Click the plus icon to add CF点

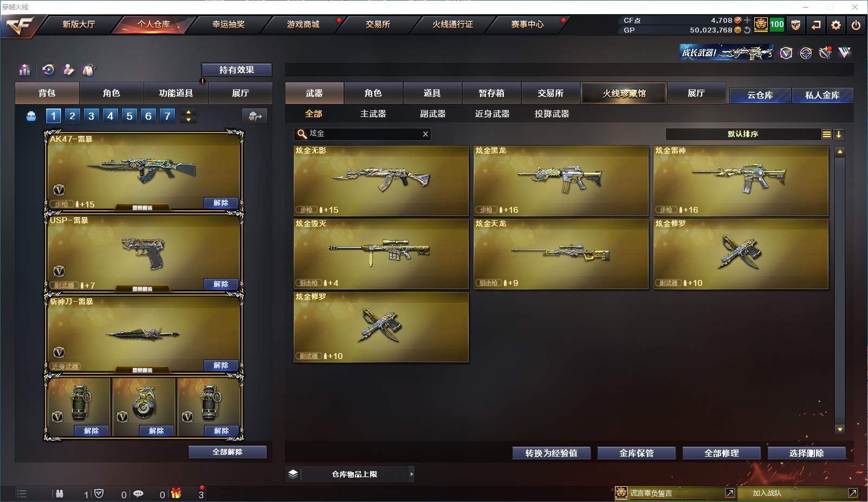pos(747,20)
